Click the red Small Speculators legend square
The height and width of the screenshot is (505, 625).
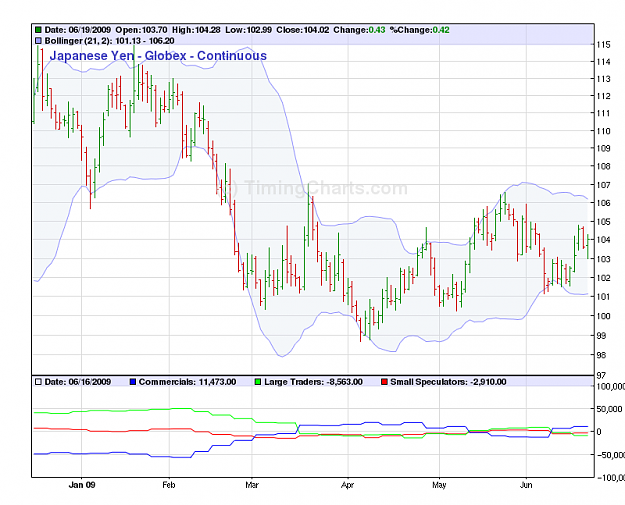(384, 382)
